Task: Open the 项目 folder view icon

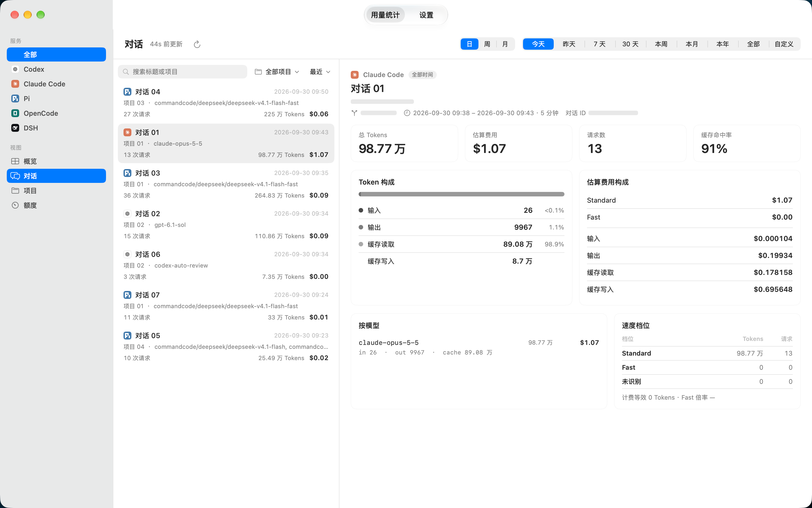Action: click(x=15, y=190)
